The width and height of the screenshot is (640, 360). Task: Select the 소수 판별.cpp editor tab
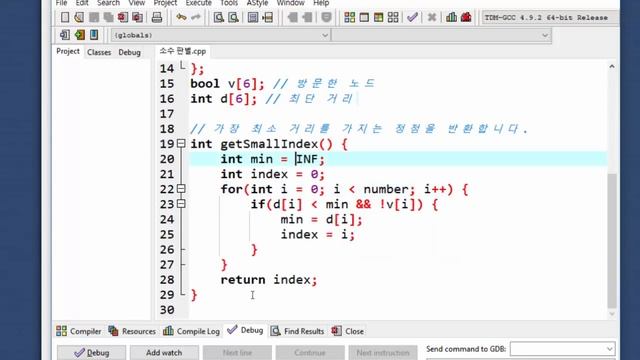[x=182, y=51]
